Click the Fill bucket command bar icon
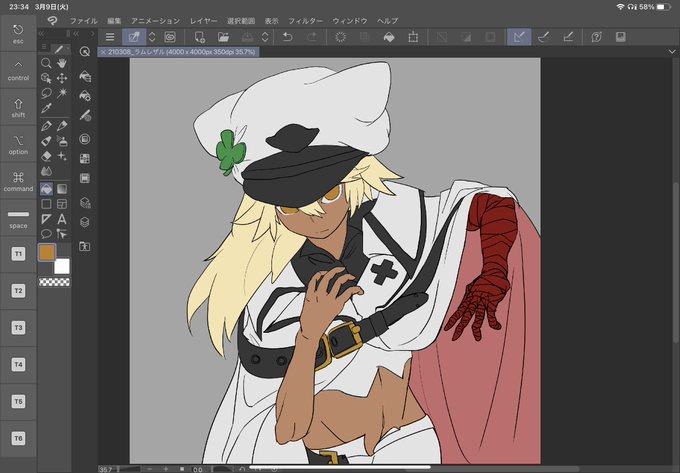680x473 pixels. [389, 37]
